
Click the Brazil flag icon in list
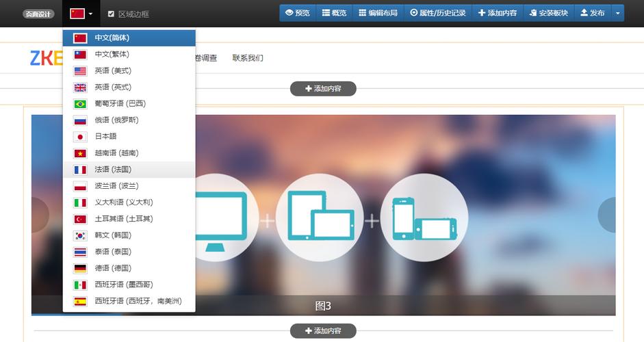(80, 104)
